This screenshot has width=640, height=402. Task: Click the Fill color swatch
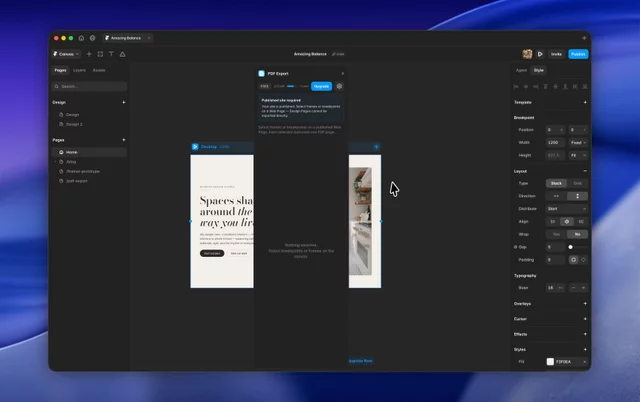tap(550, 362)
